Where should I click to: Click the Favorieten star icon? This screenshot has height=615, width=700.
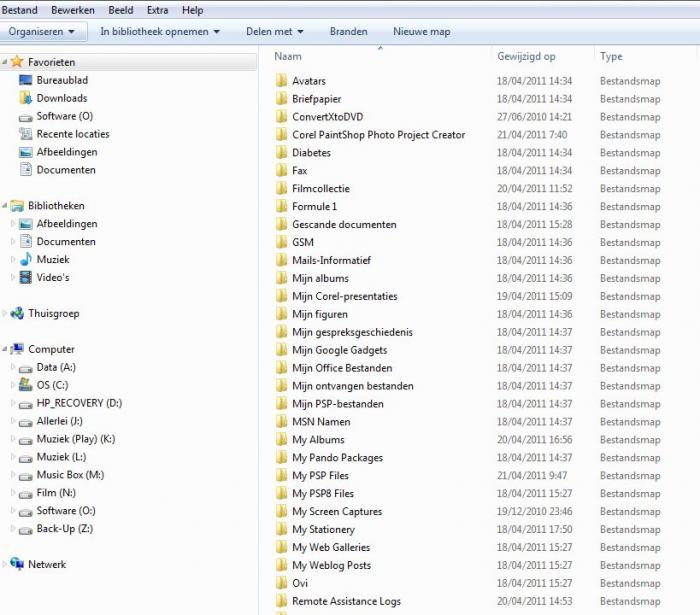pyautogui.click(x=17, y=62)
